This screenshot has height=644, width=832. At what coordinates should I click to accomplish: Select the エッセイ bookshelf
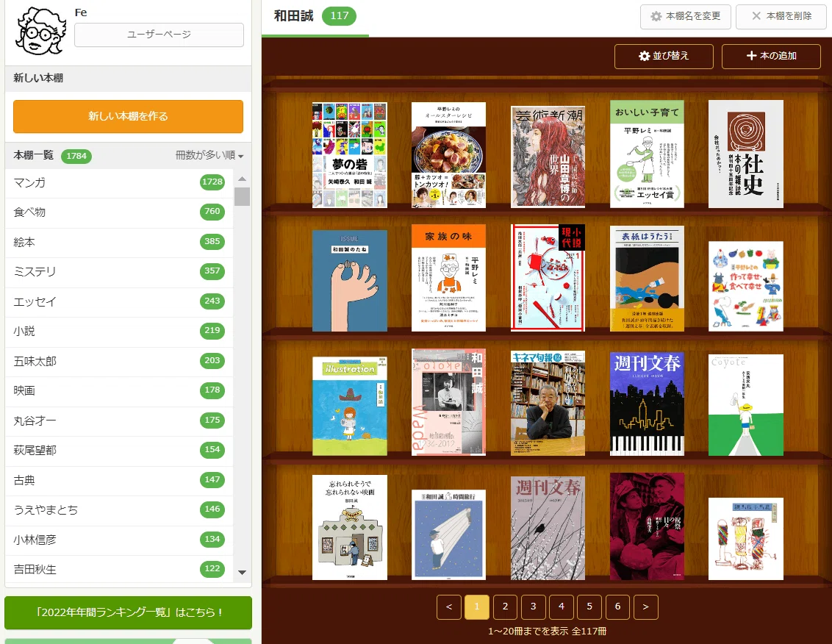click(119, 301)
